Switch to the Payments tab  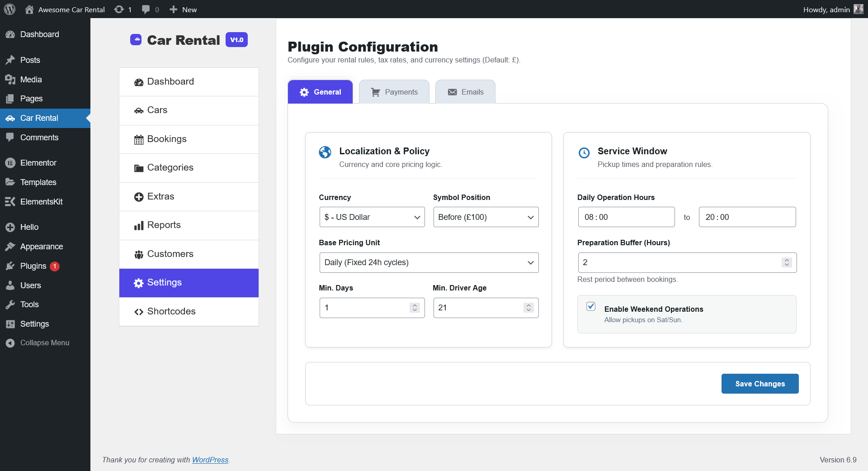coord(394,91)
